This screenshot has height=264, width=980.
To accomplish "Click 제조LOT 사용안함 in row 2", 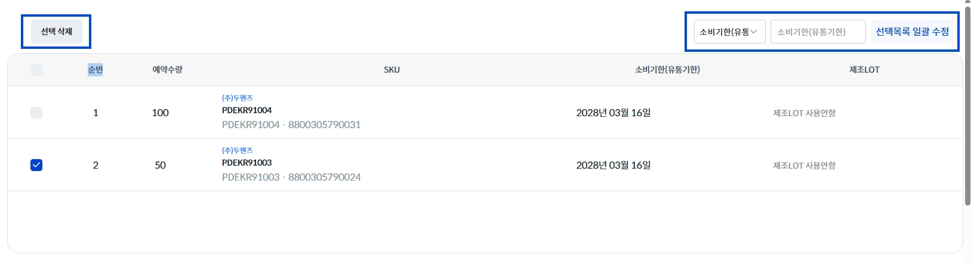I will point(804,166).
